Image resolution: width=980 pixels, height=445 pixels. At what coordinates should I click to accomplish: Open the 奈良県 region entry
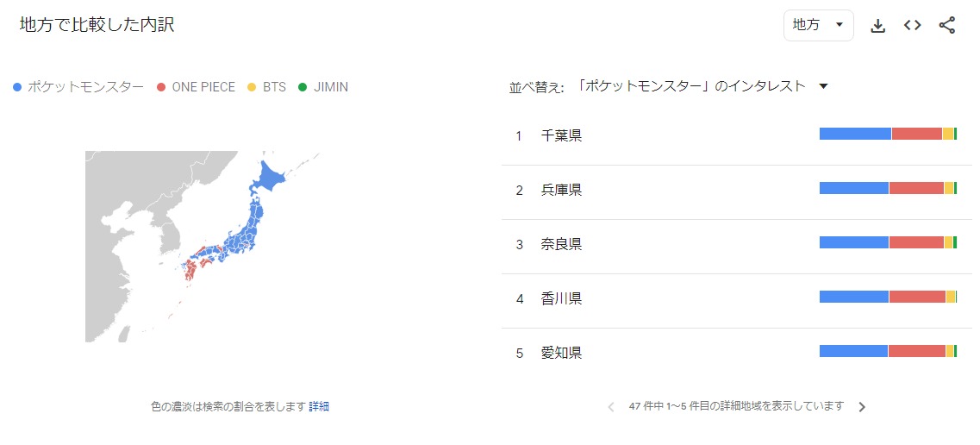pyautogui.click(x=561, y=244)
